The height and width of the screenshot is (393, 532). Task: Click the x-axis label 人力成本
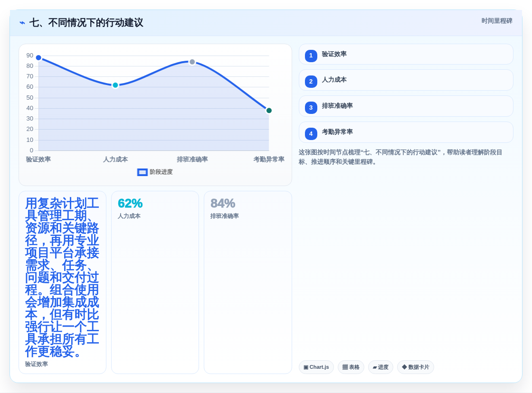(115, 159)
